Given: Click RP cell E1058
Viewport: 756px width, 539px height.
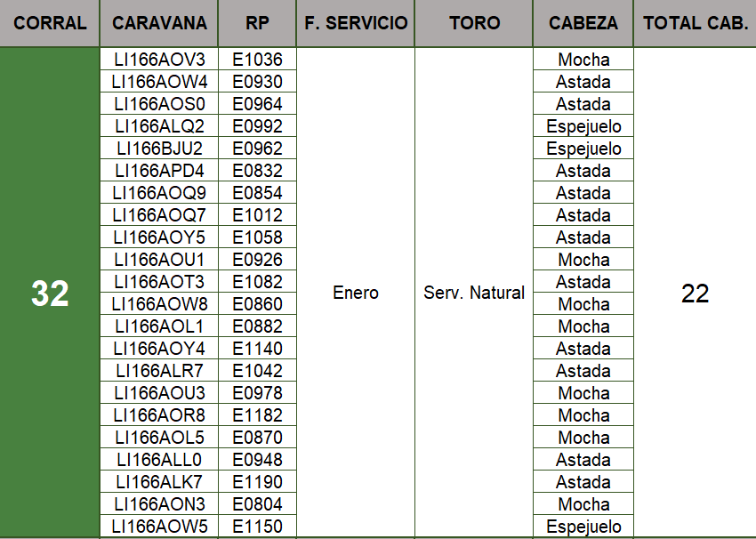Looking at the screenshot, I should [257, 237].
